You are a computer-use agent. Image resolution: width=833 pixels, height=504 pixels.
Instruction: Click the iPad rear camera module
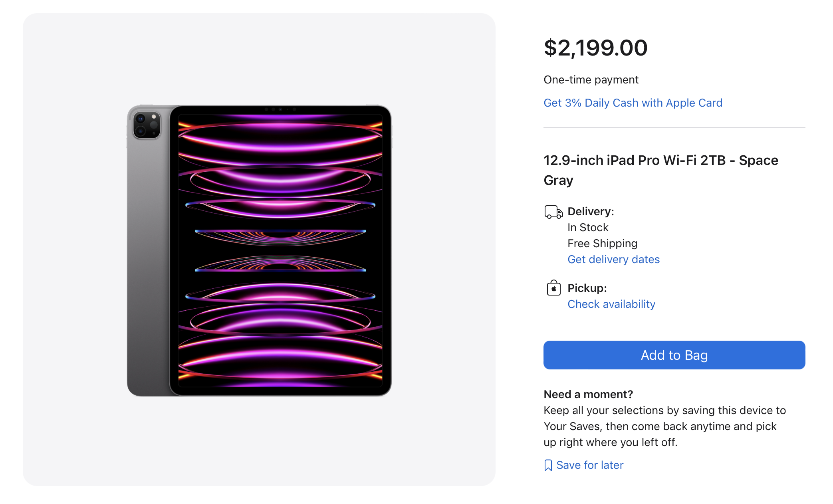tap(147, 125)
